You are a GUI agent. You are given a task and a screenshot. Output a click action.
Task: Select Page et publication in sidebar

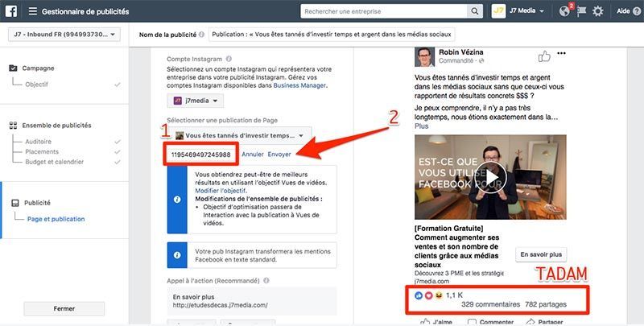56,219
